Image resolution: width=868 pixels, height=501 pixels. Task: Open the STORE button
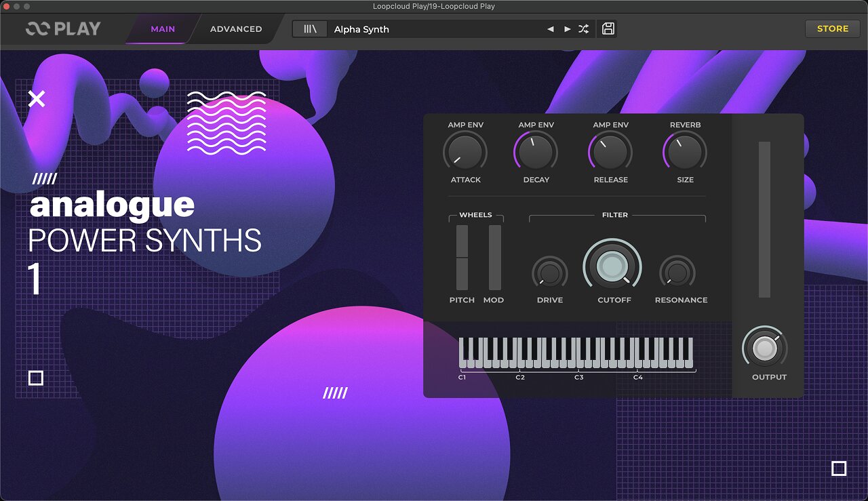point(833,28)
